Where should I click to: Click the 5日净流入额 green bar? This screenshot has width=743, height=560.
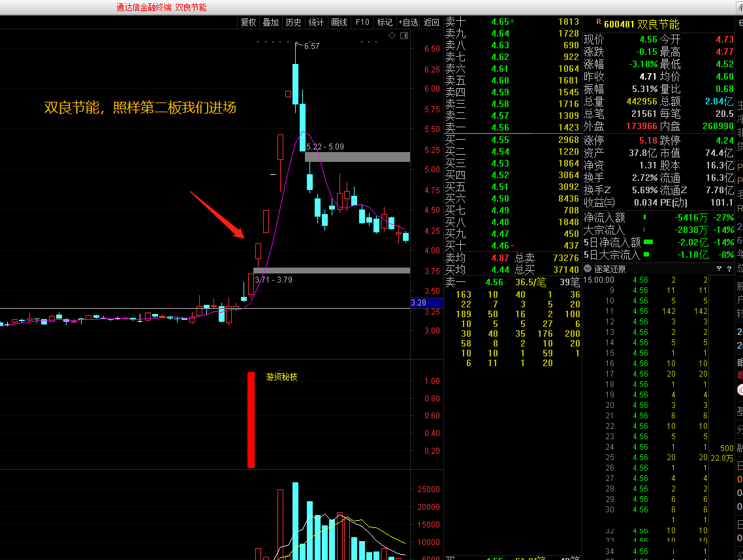point(648,242)
